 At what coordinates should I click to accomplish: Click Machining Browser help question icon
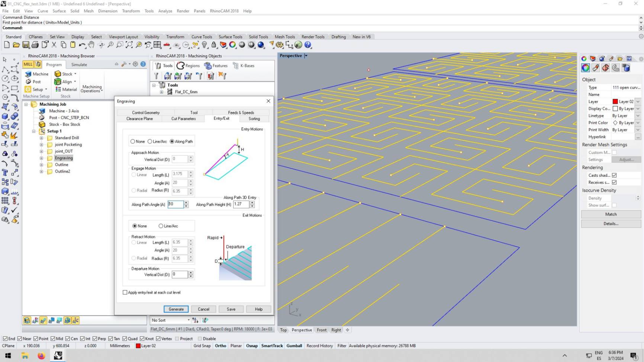pos(143,64)
